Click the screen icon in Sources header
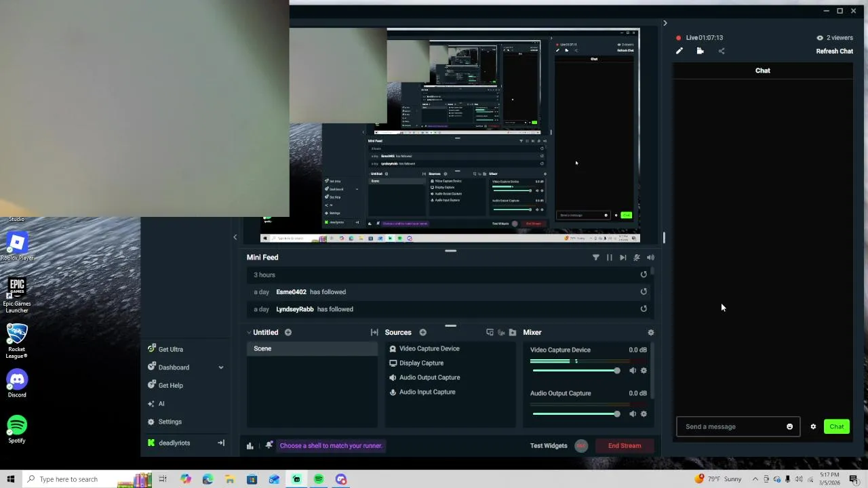Image resolution: width=868 pixels, height=488 pixels. [x=490, y=332]
